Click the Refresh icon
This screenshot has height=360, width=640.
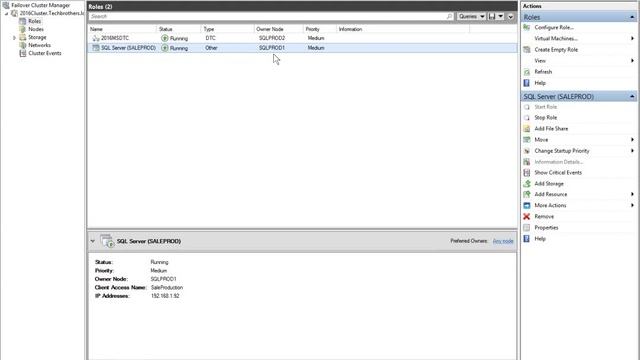click(527, 72)
